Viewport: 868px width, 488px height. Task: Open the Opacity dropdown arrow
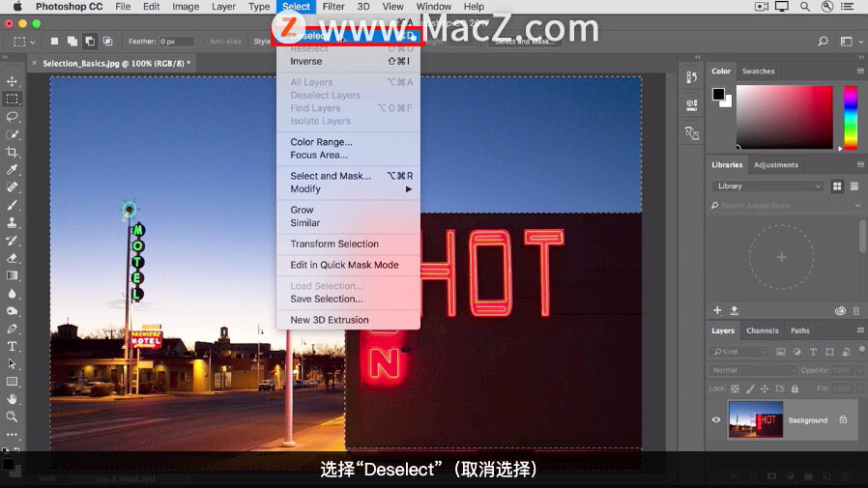(x=859, y=370)
